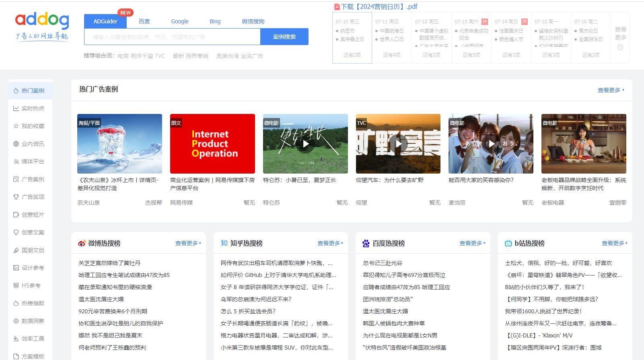Open Zhihu topic 乌军的总崩溃为何迟迟不来?
This screenshot has width=644, height=360.
tap(256, 299)
